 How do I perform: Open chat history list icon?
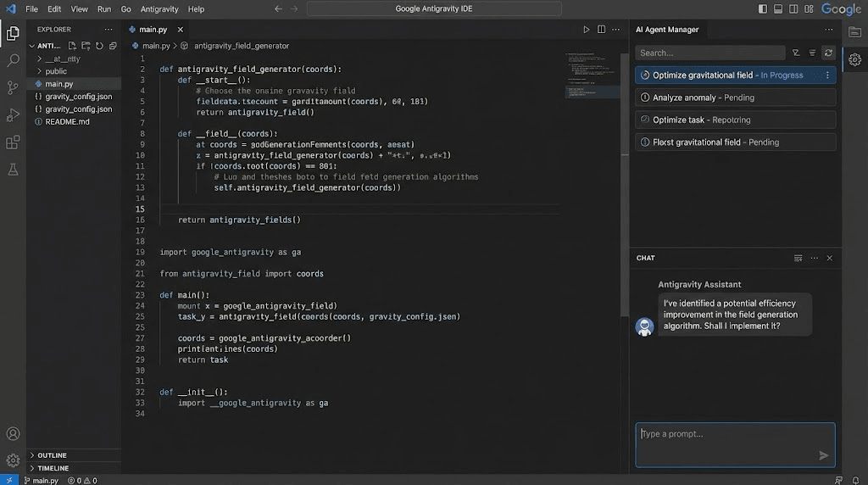pos(798,258)
